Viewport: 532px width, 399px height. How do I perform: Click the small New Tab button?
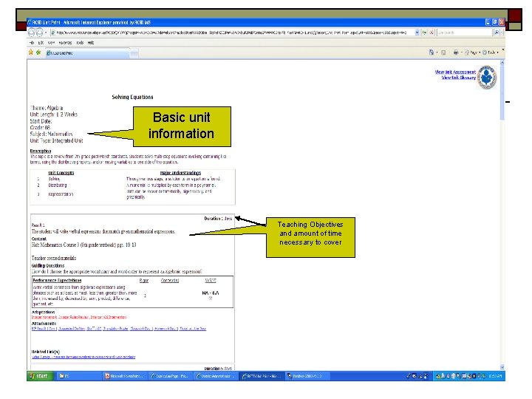click(x=134, y=53)
